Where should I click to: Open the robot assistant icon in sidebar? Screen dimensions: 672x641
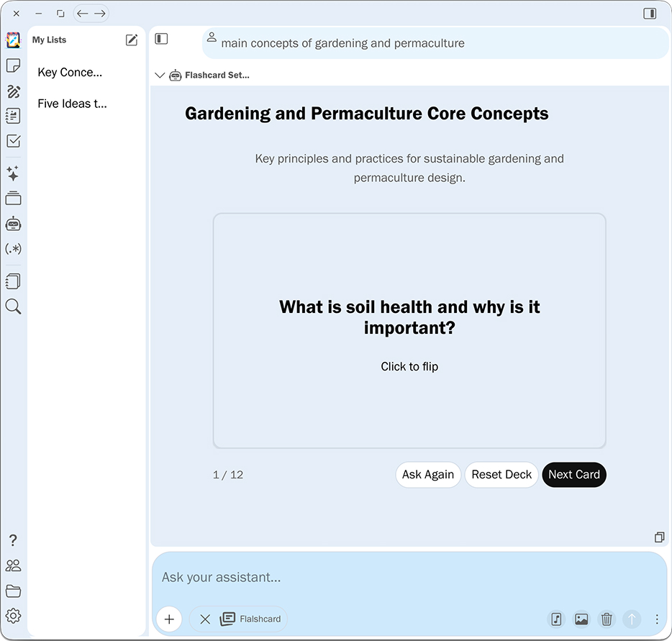tap(13, 224)
